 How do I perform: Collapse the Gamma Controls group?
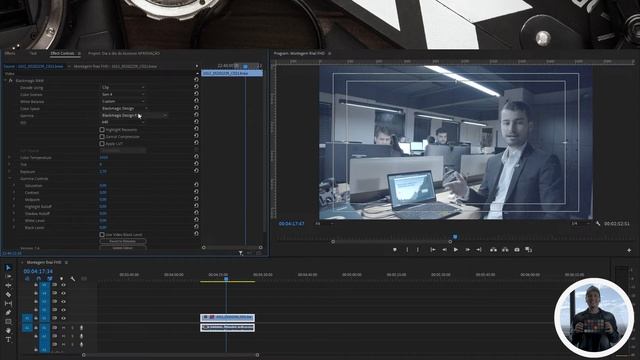(10, 178)
